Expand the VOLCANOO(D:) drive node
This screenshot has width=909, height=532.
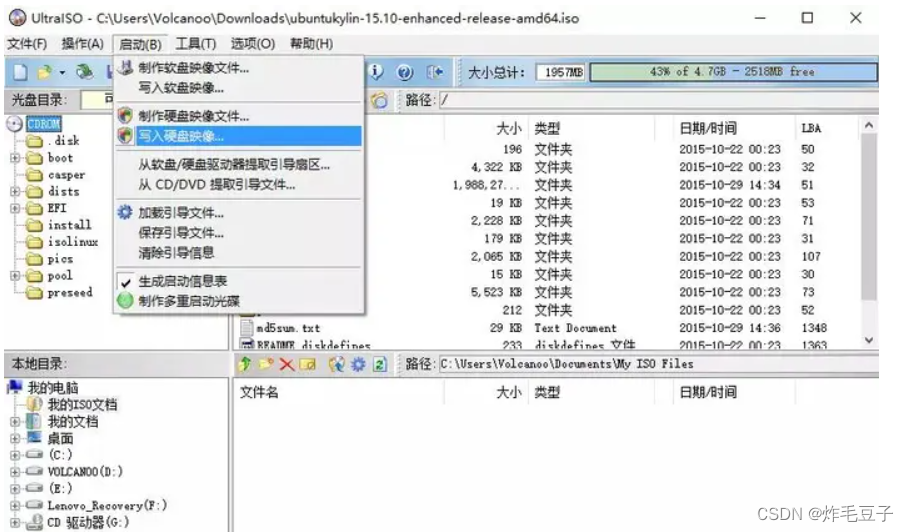pos(15,472)
